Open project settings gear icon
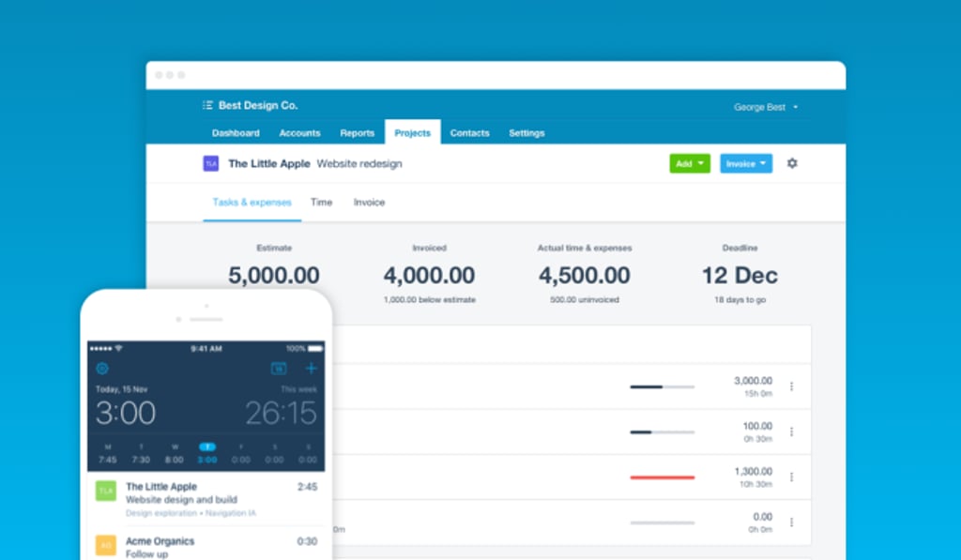This screenshot has height=560, width=961. pos(792,163)
